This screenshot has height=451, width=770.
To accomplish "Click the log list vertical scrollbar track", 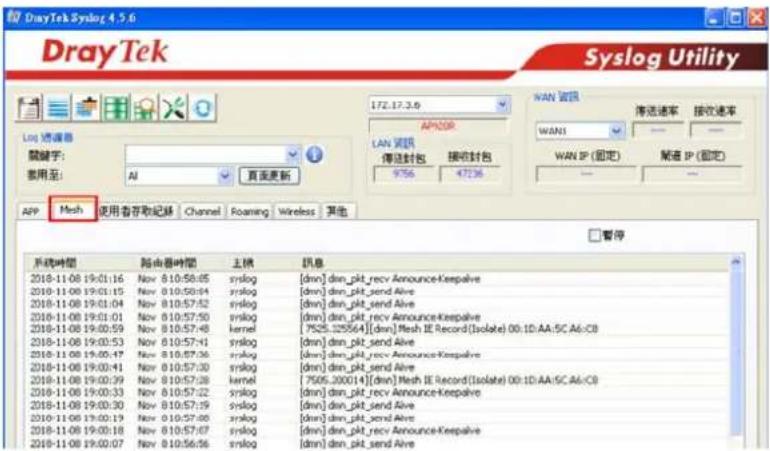I will pyautogui.click(x=736, y=354).
